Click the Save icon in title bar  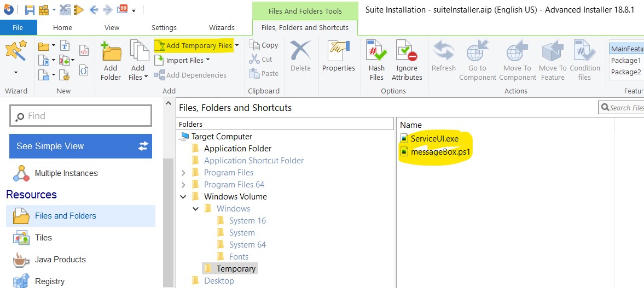(x=30, y=10)
